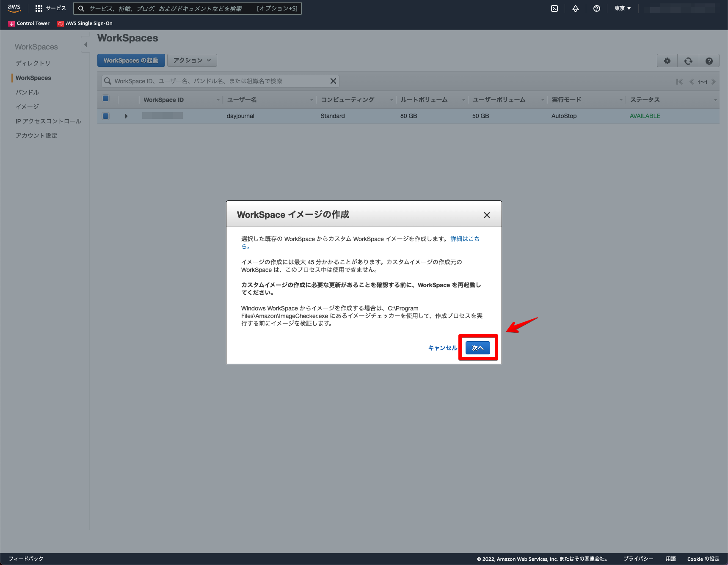This screenshot has width=728, height=565.
Task: Open the notifications bell icon
Action: point(575,8)
